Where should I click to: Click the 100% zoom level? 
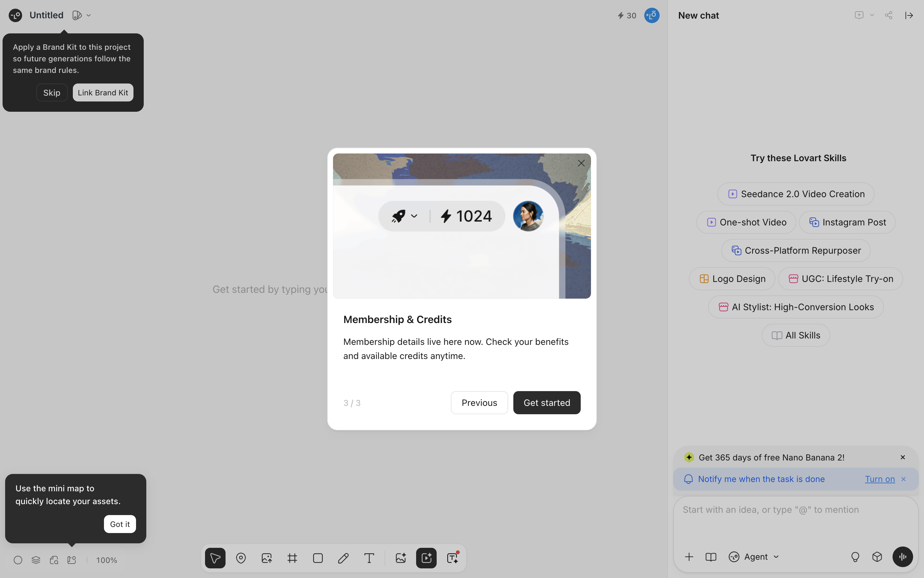107,560
